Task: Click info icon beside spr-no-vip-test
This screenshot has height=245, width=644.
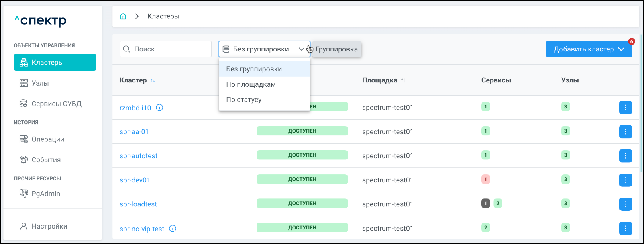Action: (173, 229)
